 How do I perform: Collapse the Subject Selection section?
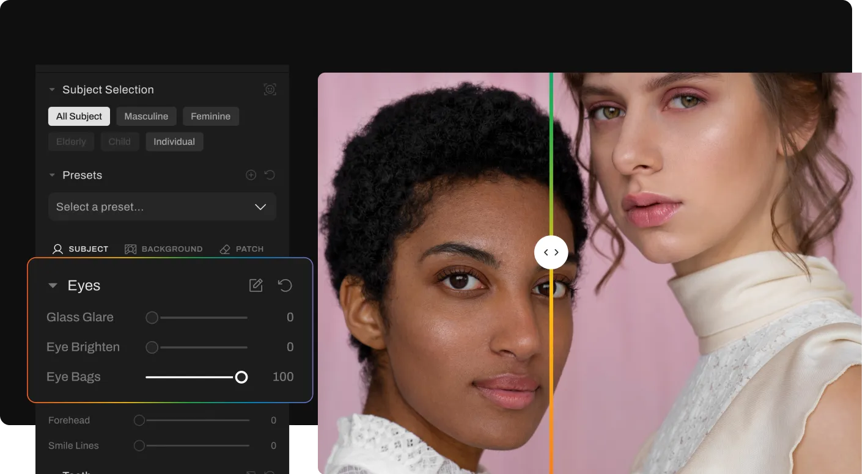(x=52, y=90)
